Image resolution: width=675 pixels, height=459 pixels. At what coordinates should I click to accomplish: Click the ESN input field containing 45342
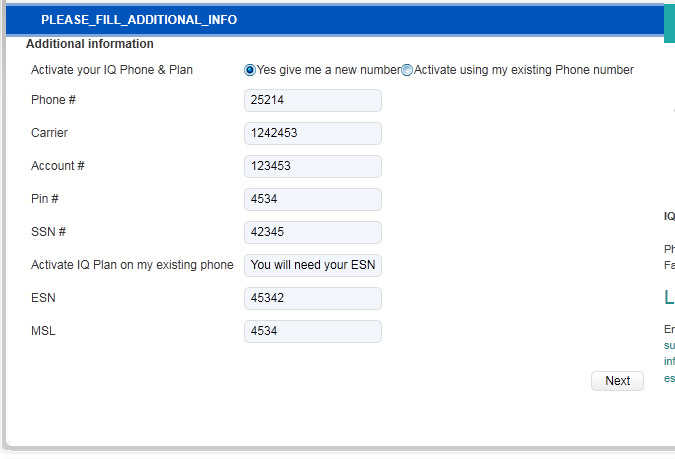pos(312,298)
